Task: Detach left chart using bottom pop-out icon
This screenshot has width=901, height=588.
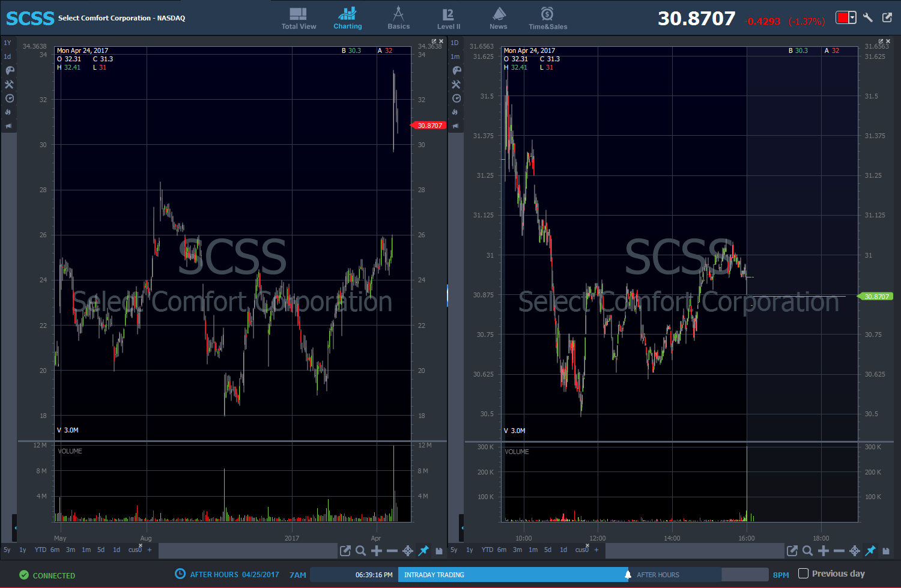Action: (x=345, y=551)
